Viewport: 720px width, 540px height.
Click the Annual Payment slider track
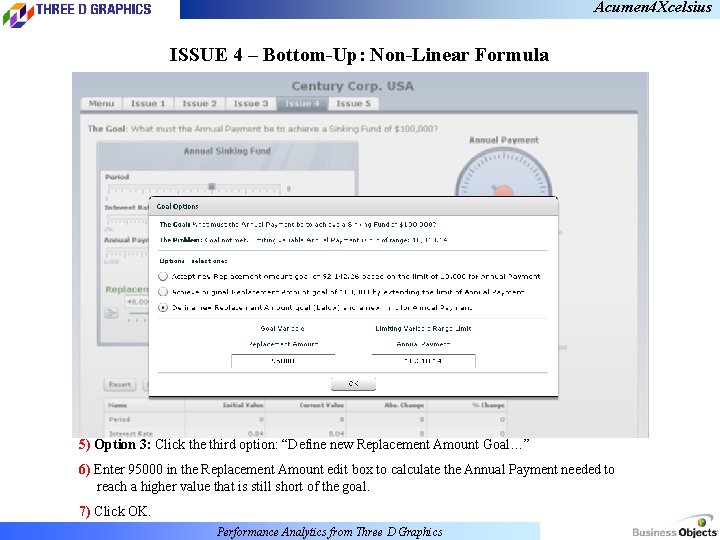point(127,253)
